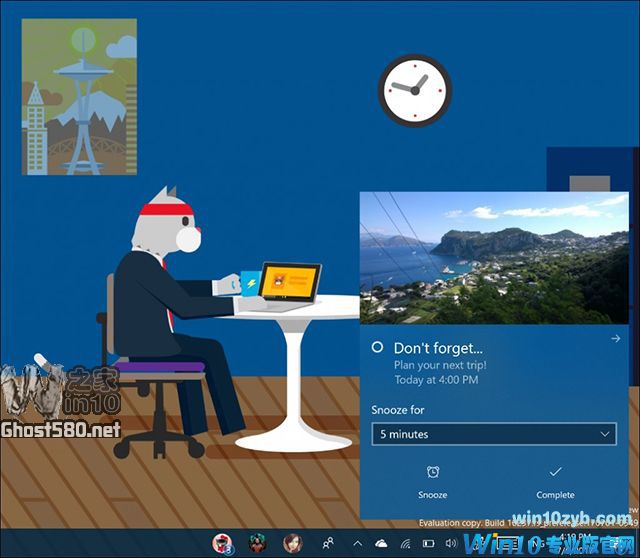Image resolution: width=640 pixels, height=558 pixels.
Task: Show hidden system tray icons
Action: [x=358, y=543]
